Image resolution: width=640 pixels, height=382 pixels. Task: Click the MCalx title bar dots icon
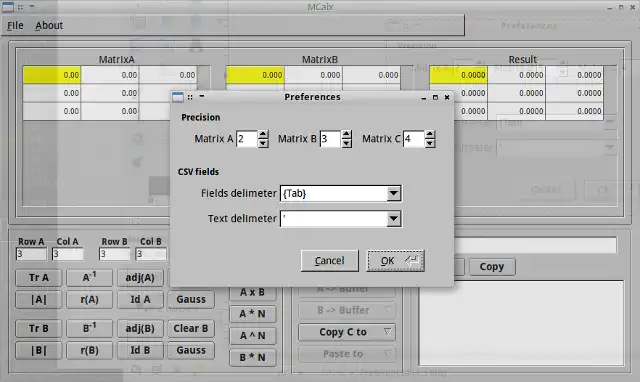click(x=20, y=7)
